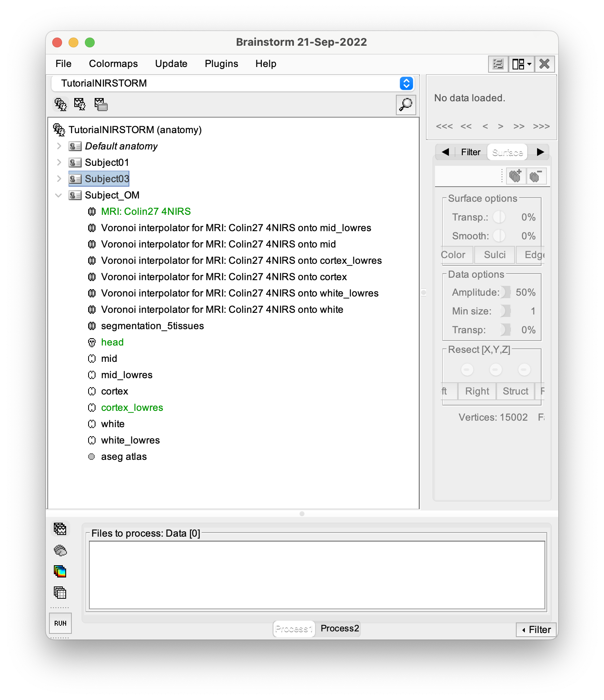This screenshot has width=604, height=700.
Task: Click the Files to process list area
Action: 317,575
